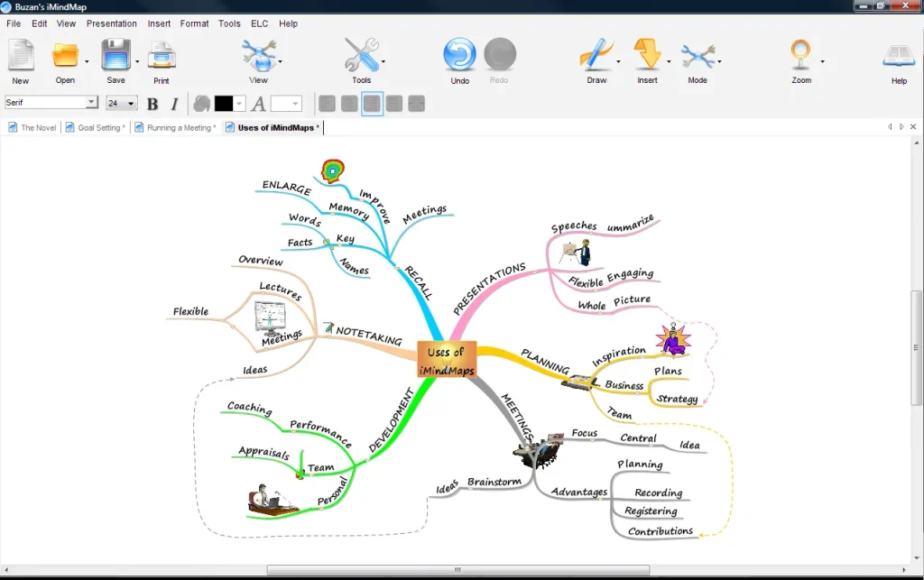Switch to The Novel tab
The height and width of the screenshot is (580, 924).
pos(32,128)
